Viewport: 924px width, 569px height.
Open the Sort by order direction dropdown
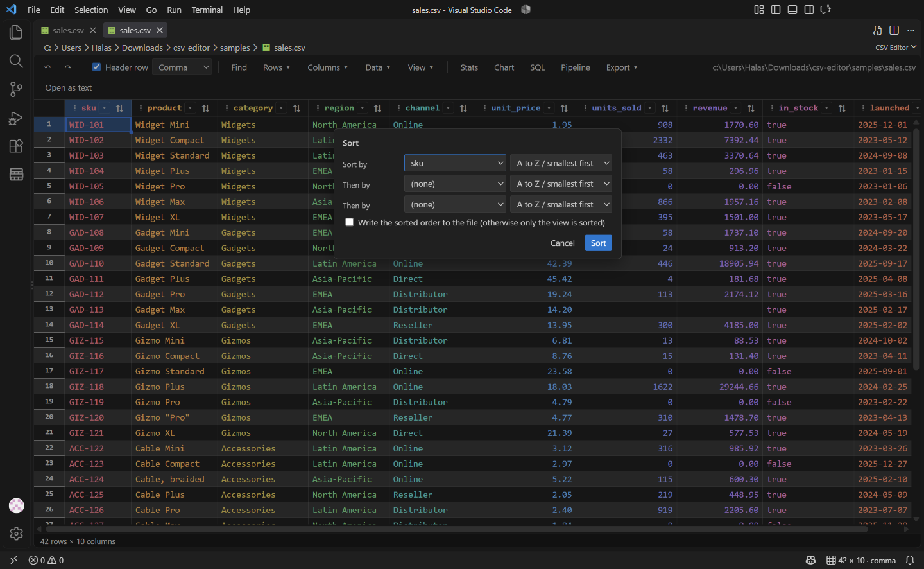pyautogui.click(x=561, y=163)
